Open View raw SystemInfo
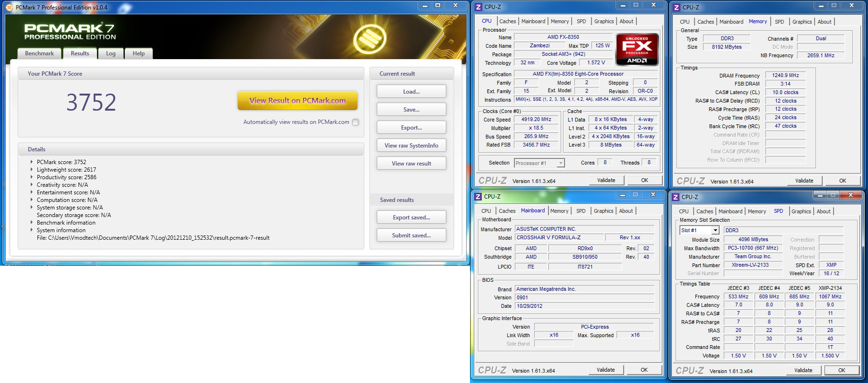This screenshot has width=868, height=383. pos(411,146)
